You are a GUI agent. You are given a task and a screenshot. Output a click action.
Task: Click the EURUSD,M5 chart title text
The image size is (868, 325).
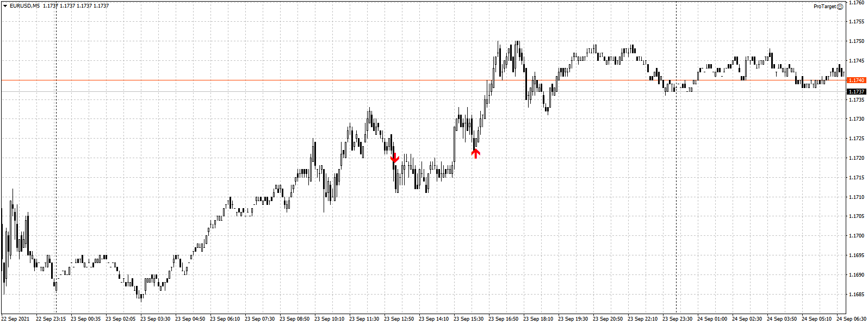pos(24,6)
